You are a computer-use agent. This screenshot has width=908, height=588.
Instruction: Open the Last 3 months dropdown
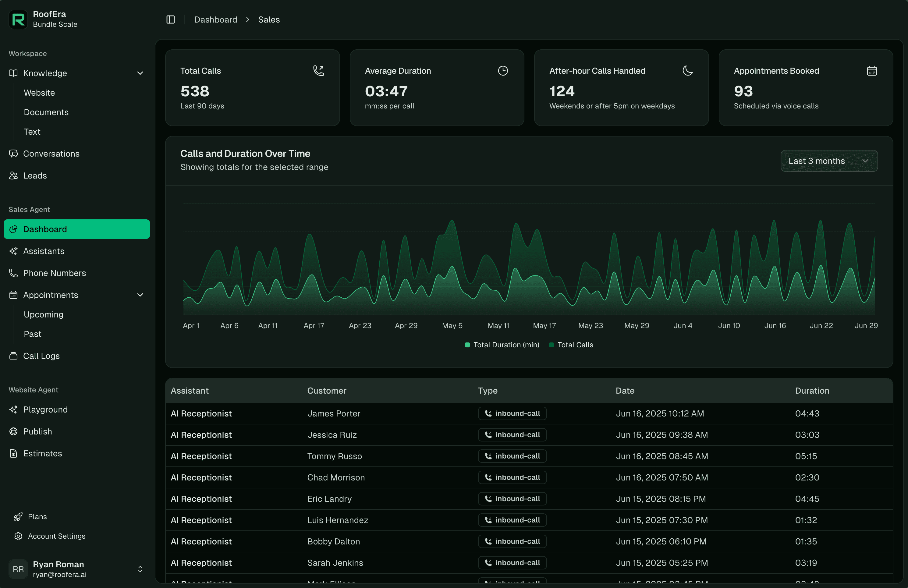(829, 161)
